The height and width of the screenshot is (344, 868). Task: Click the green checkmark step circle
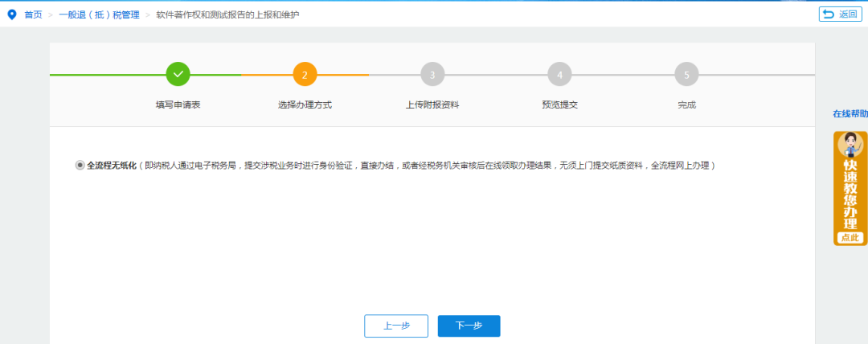178,74
